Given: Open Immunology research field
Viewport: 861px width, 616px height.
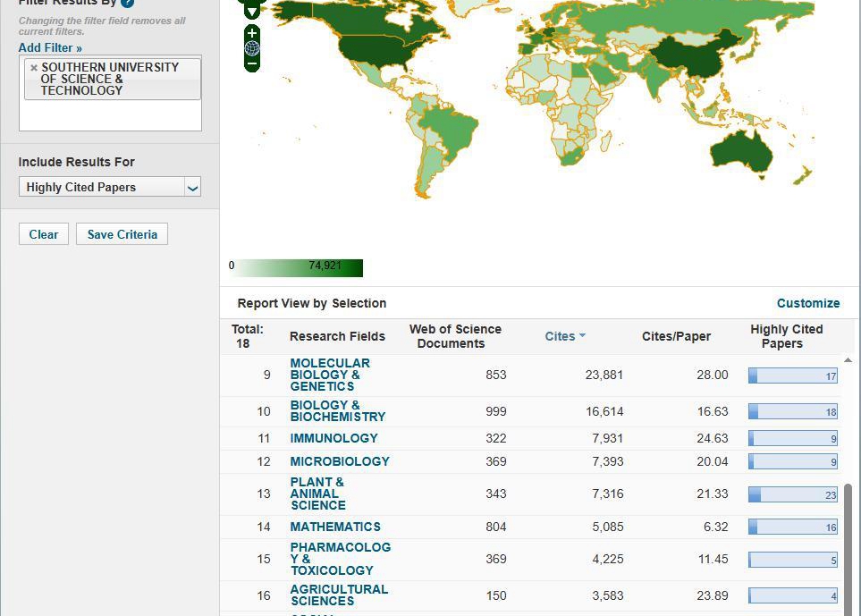Looking at the screenshot, I should tap(333, 438).
